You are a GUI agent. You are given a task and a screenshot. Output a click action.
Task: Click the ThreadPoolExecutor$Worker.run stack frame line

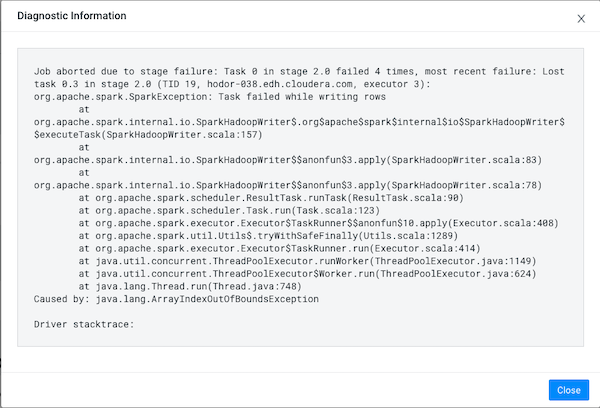point(308,274)
